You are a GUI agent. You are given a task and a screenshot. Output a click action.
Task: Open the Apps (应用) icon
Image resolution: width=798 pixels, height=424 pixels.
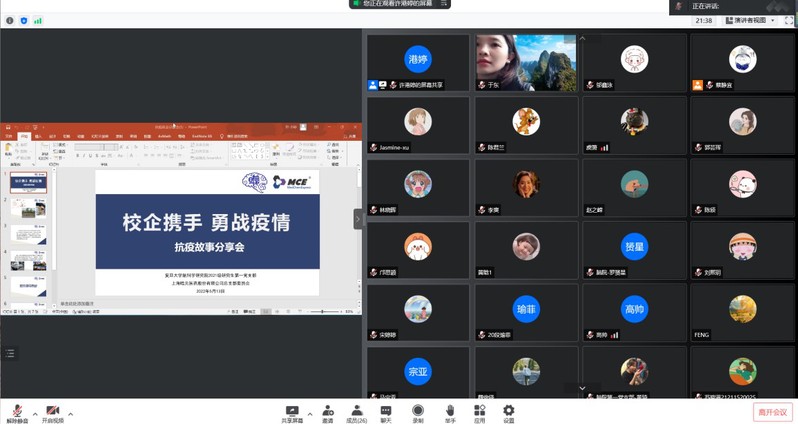pyautogui.click(x=479, y=412)
